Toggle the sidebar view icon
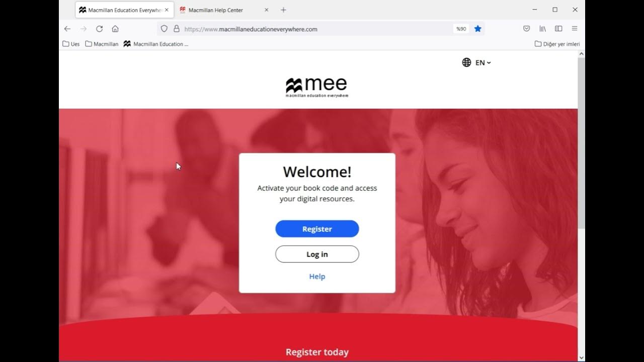 [558, 29]
